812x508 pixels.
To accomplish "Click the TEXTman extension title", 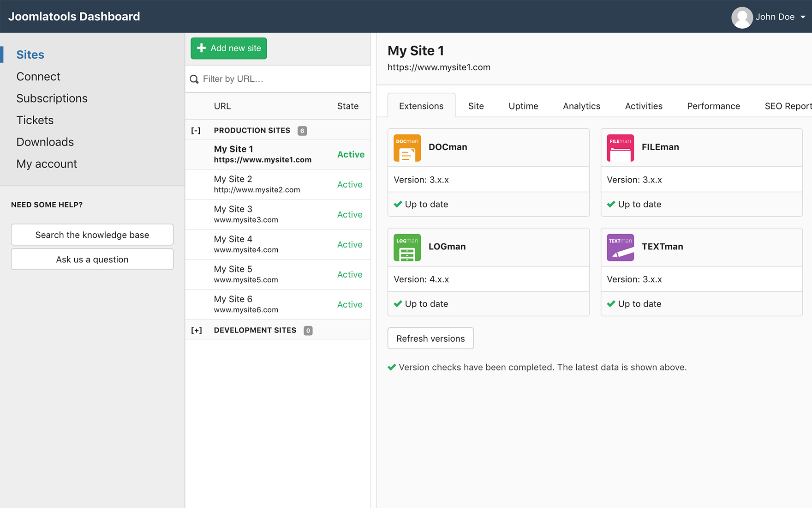I will [x=662, y=247].
